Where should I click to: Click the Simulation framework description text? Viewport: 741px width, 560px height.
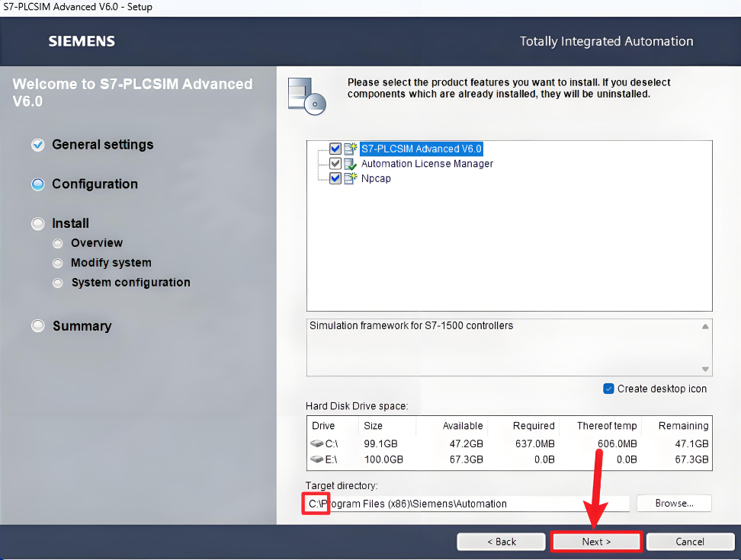(x=411, y=326)
